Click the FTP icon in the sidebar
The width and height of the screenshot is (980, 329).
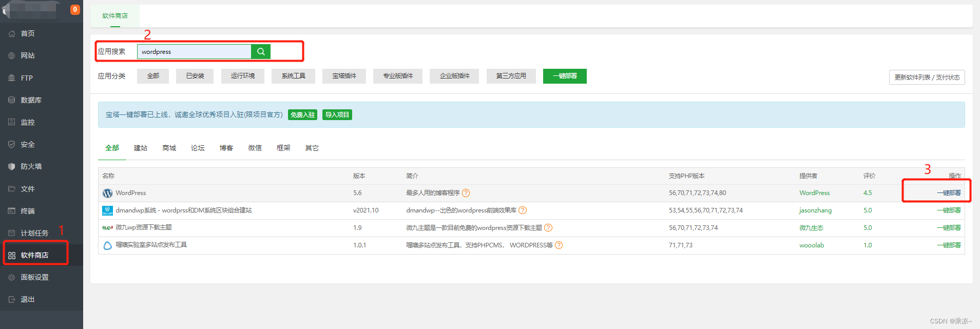[11, 78]
